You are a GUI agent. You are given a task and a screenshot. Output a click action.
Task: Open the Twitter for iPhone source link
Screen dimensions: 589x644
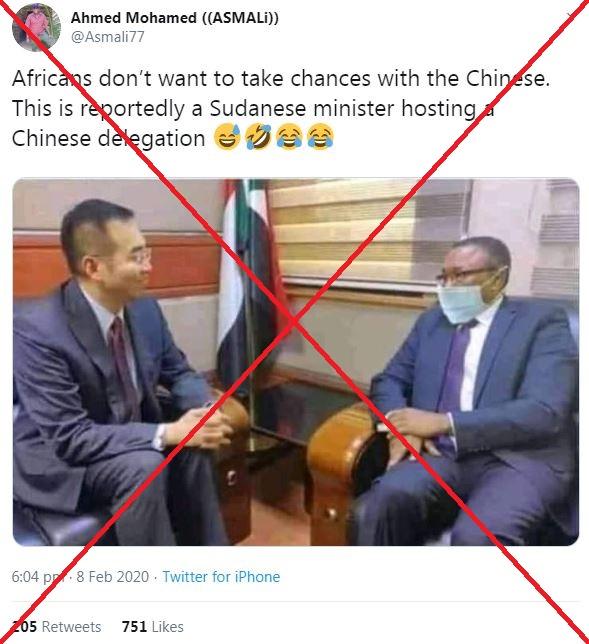point(221,577)
